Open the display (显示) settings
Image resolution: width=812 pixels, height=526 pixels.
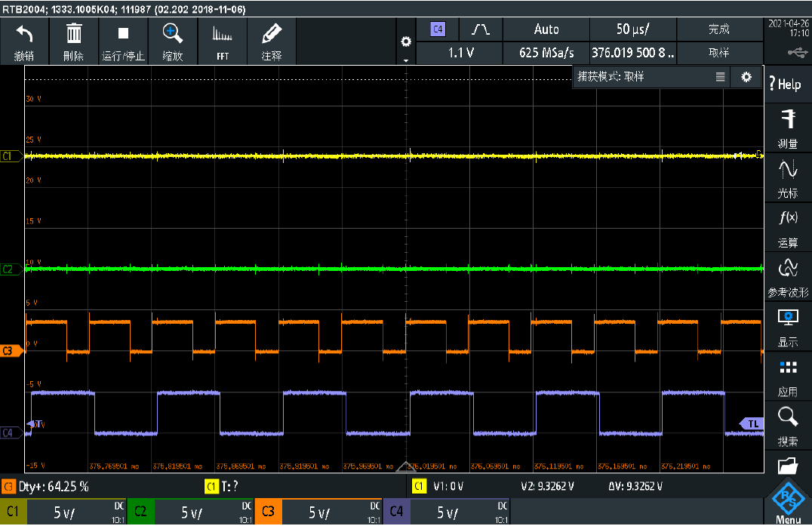coord(788,328)
